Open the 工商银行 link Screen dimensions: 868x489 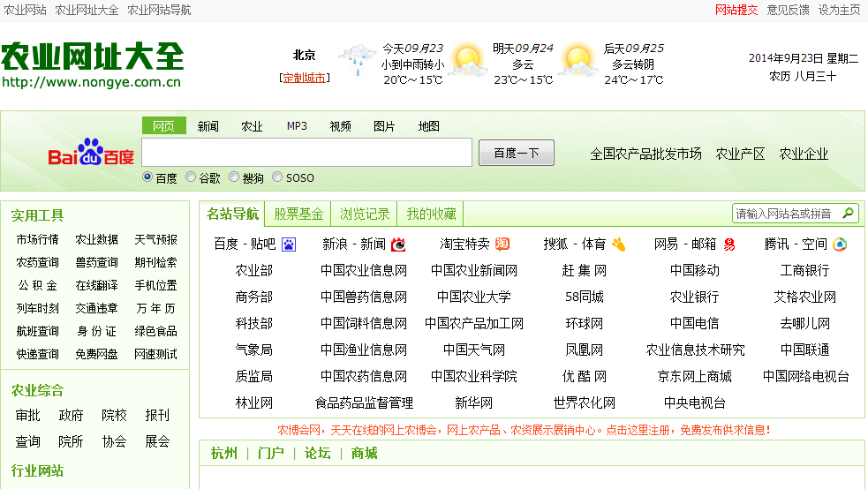(804, 270)
